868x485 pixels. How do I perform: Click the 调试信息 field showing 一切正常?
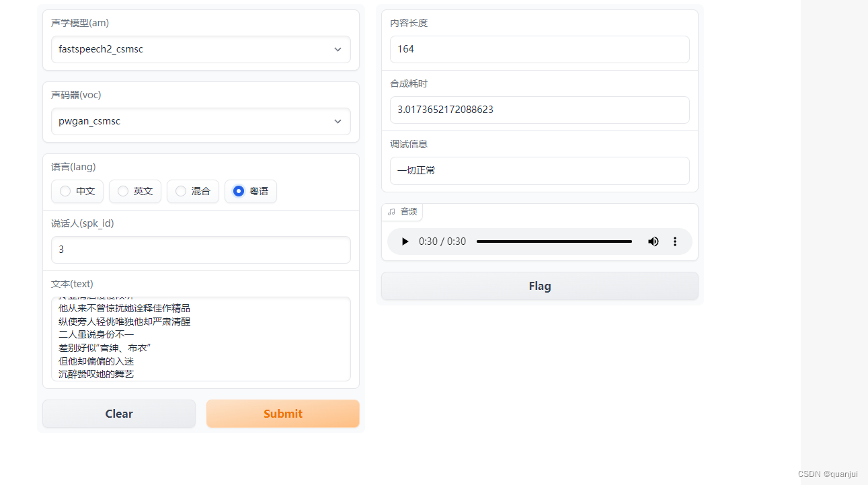pos(540,170)
